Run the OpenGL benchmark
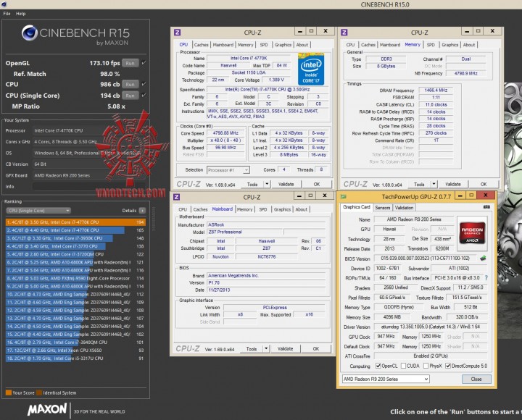 pyautogui.click(x=130, y=63)
